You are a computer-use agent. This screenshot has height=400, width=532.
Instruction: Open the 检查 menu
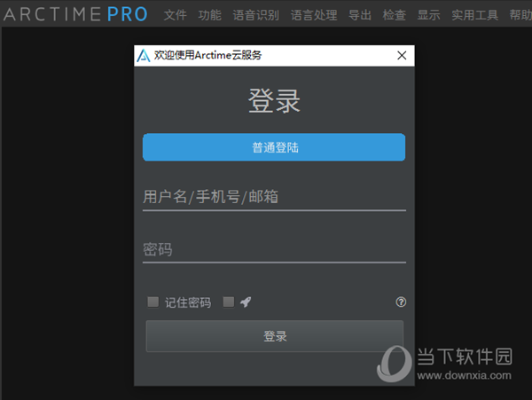(x=395, y=15)
